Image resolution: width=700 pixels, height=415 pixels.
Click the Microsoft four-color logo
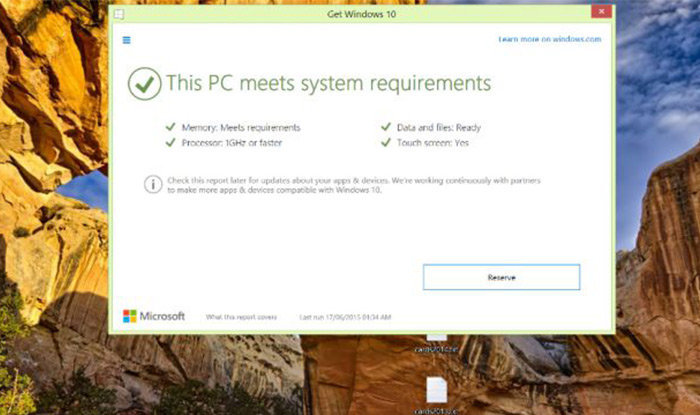129,316
